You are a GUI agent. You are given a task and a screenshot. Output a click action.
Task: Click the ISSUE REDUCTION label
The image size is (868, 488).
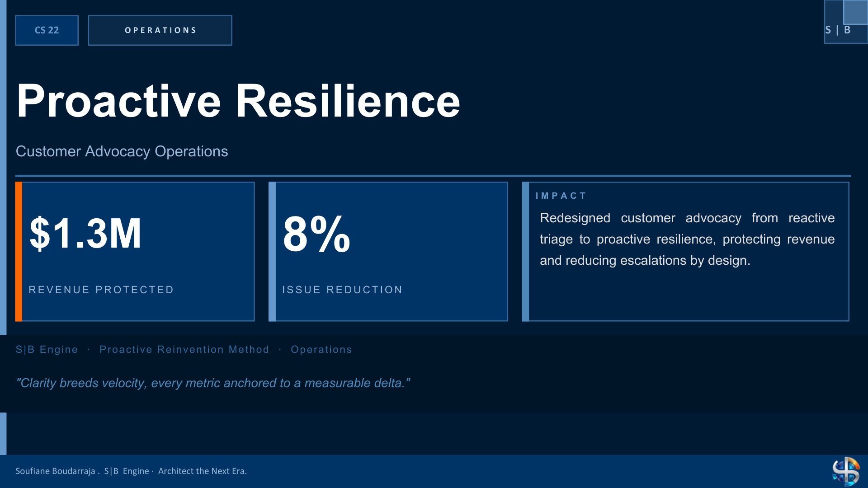pyautogui.click(x=342, y=290)
